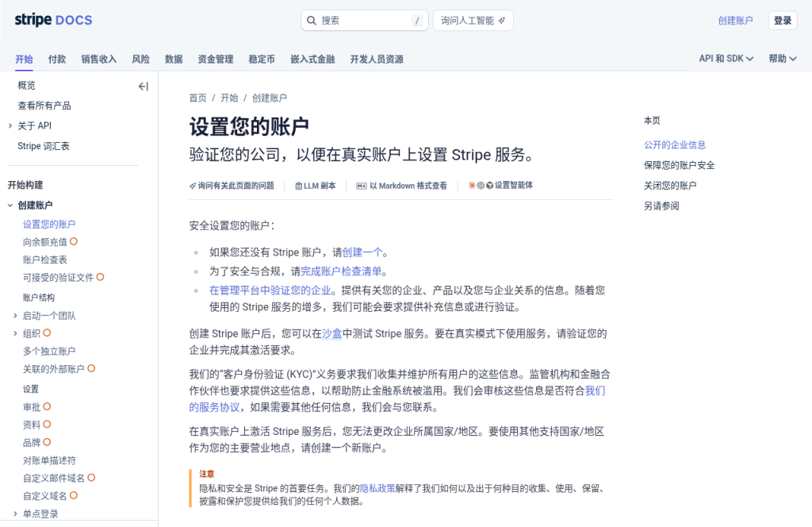Focus the 搜索 input field
812x527 pixels.
click(x=364, y=21)
